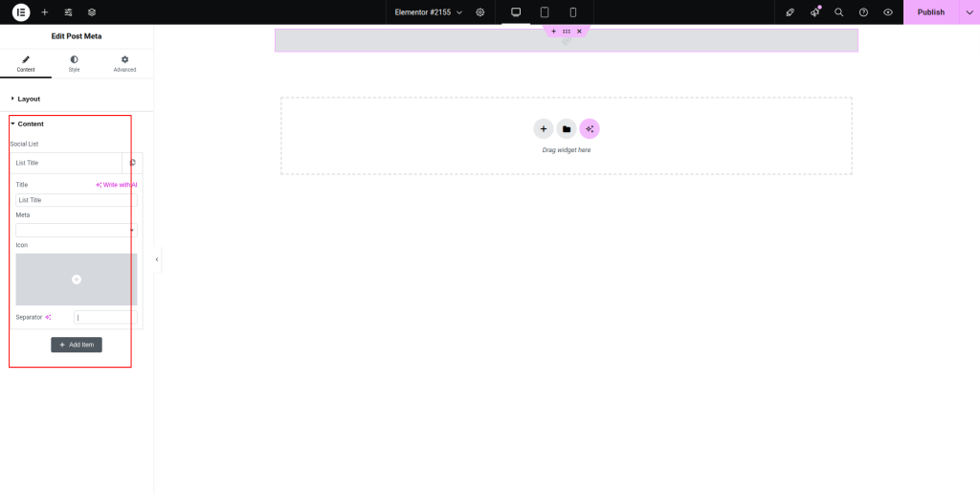Open the Elementor logo menu
The width and height of the screenshot is (980, 494).
[21, 11]
